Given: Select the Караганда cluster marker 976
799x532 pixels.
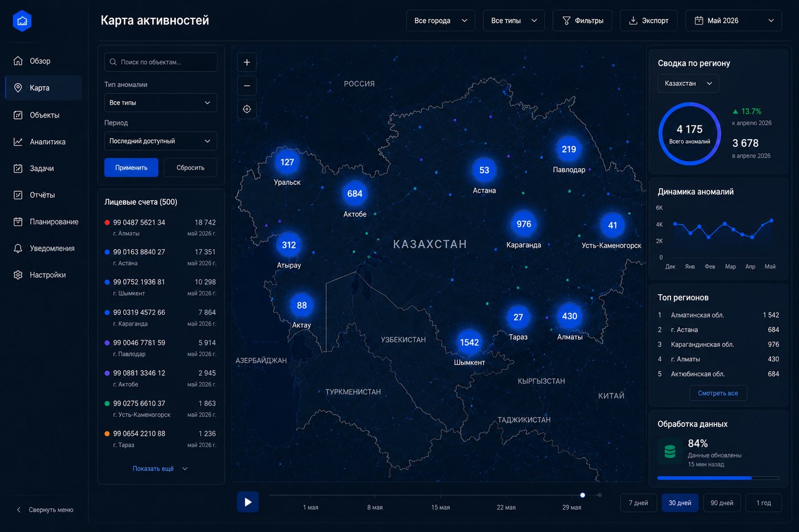Looking at the screenshot, I should (524, 224).
